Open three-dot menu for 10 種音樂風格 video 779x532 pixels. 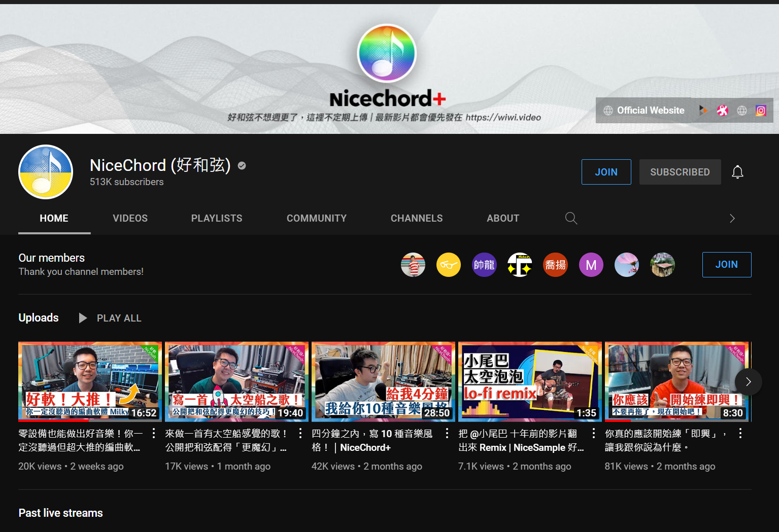pos(447,433)
